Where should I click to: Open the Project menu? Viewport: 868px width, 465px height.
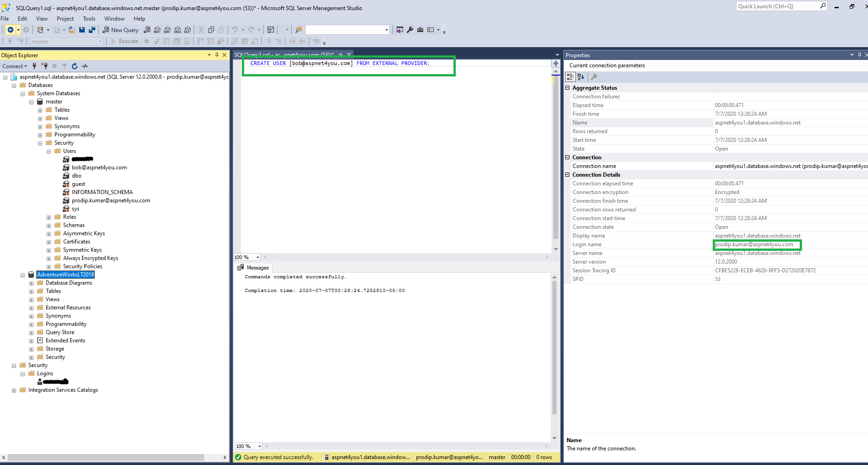point(65,19)
